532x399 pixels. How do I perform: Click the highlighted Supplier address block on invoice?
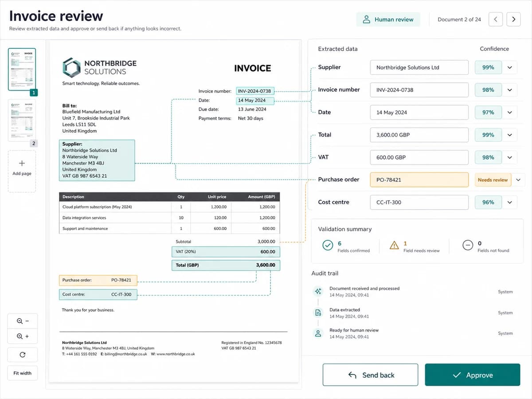97,160
